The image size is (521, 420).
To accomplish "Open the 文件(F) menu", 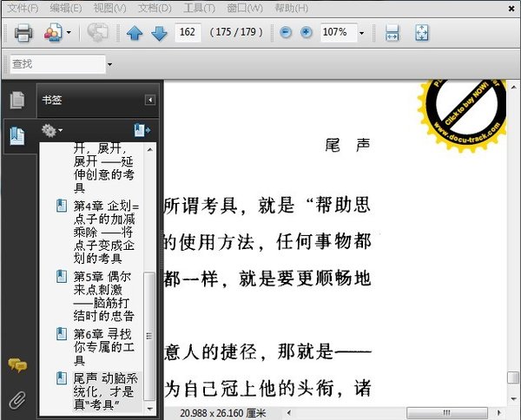I will pos(23,8).
